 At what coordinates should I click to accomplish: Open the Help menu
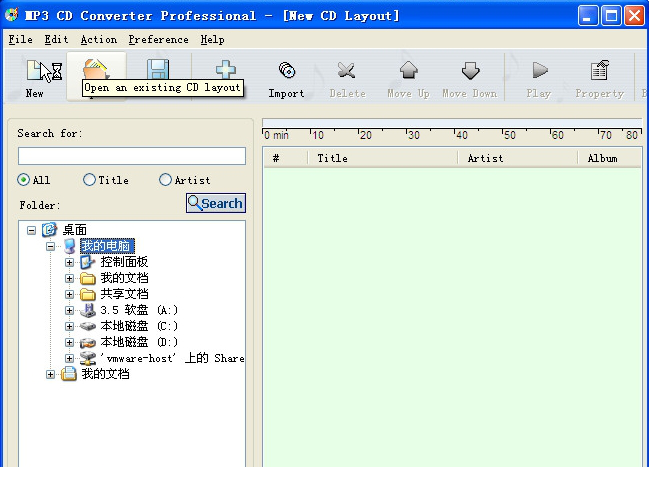(x=213, y=40)
